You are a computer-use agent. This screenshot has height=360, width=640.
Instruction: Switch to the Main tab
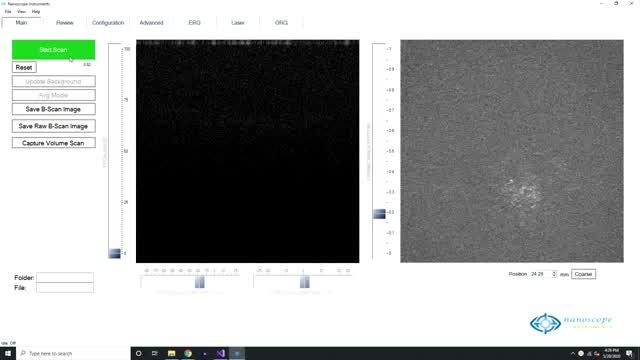(21, 22)
